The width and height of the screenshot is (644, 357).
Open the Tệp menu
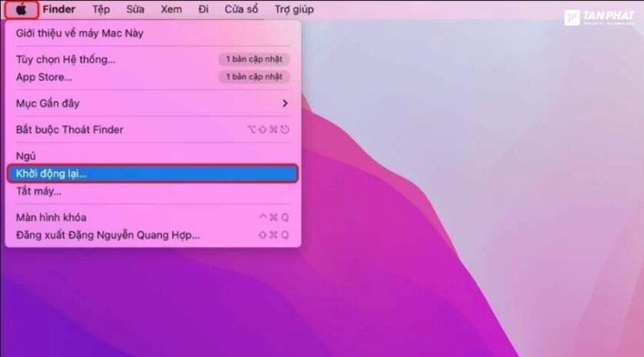click(x=101, y=10)
